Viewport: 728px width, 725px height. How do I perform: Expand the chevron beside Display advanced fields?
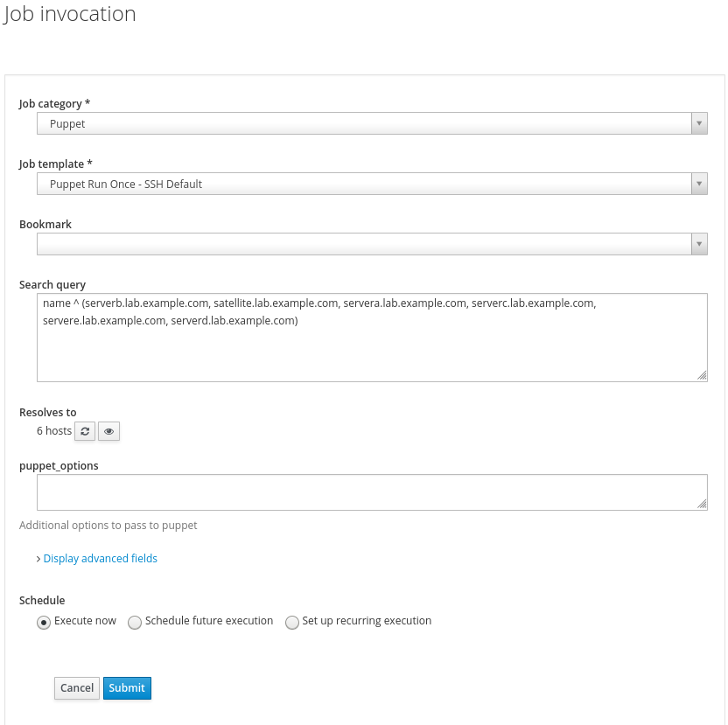(x=38, y=559)
